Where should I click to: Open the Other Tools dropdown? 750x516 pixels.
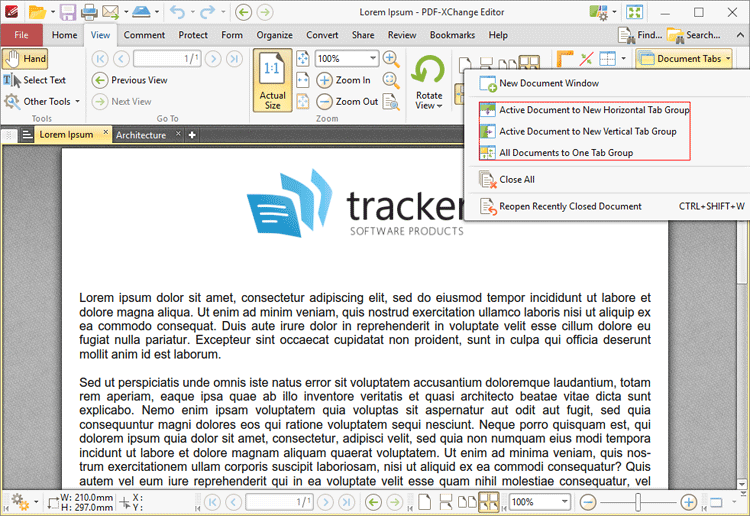(40, 101)
